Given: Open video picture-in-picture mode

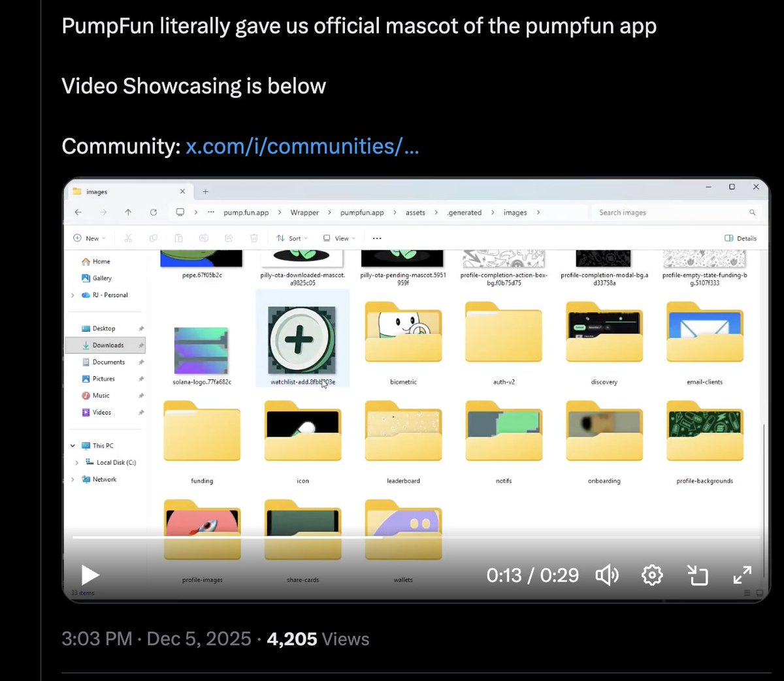Looking at the screenshot, I should (x=697, y=575).
